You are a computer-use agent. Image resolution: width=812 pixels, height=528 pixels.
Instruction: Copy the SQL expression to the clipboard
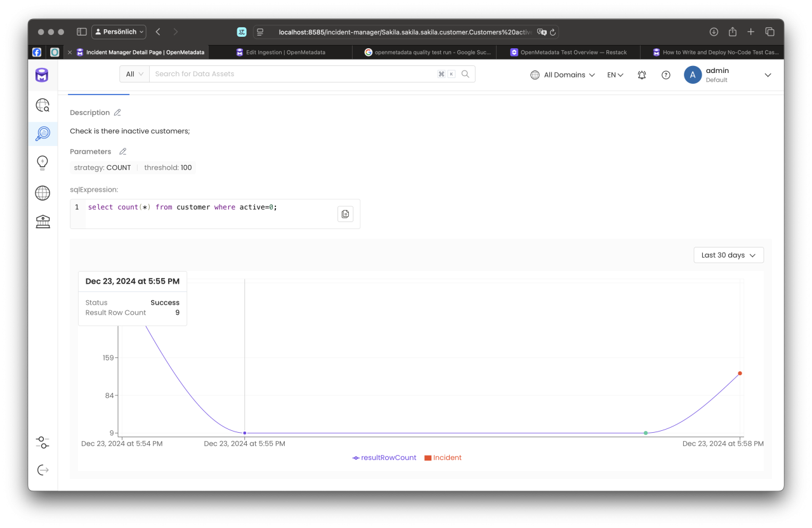click(345, 214)
